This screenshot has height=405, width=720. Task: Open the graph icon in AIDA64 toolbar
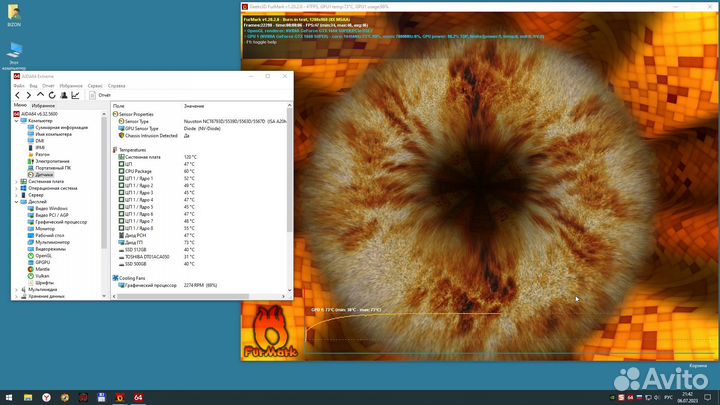[75, 95]
